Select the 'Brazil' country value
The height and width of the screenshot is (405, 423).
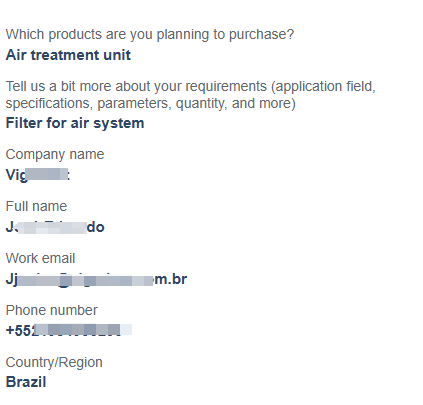[x=26, y=382]
